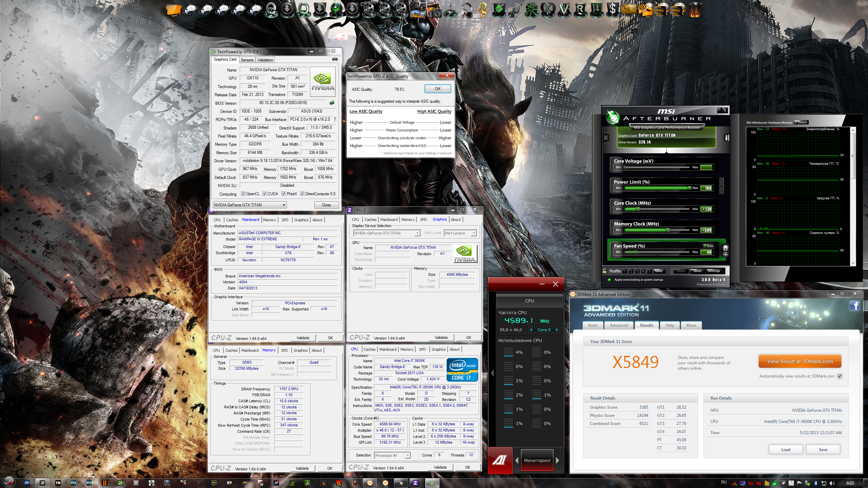The width and height of the screenshot is (868, 488).
Task: Click the BIOS save chip icon in GPU-Z
Action: (x=332, y=103)
